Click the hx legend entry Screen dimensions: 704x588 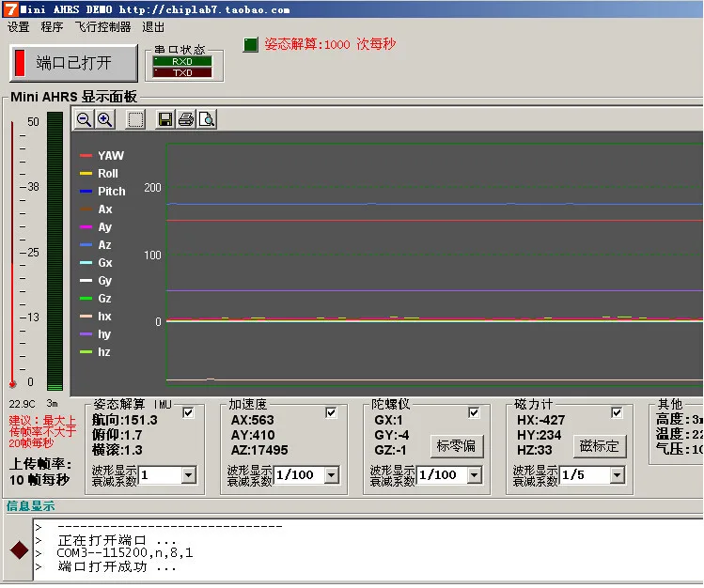pos(96,317)
